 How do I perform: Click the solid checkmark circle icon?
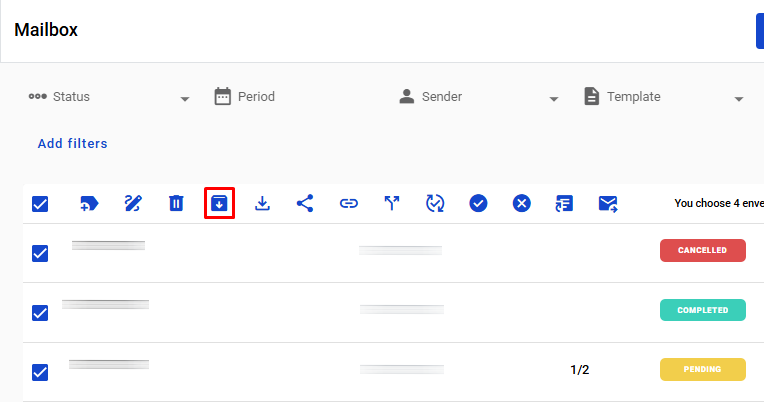pos(478,204)
